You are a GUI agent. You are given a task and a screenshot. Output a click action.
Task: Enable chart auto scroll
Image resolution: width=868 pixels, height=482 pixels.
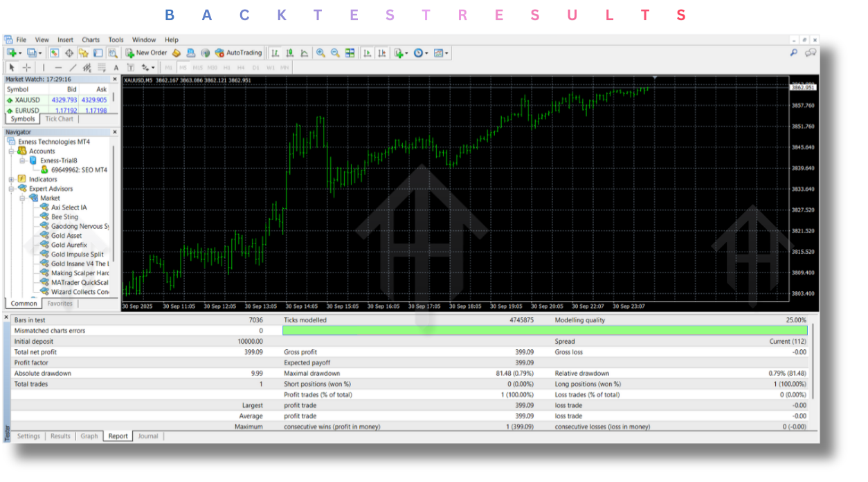(x=368, y=53)
